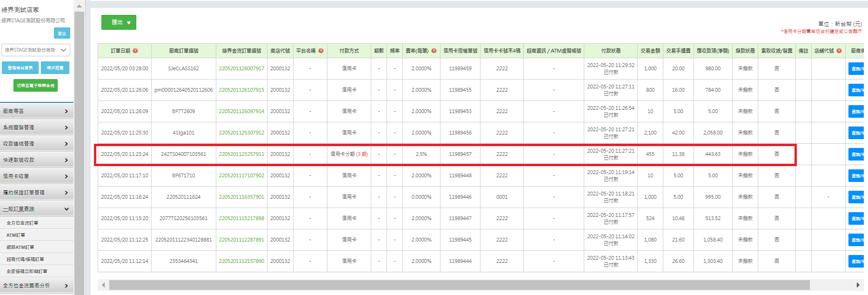The width and height of the screenshot is (868, 295).
Task: Open order link 2205201115217898
Action: click(241, 218)
